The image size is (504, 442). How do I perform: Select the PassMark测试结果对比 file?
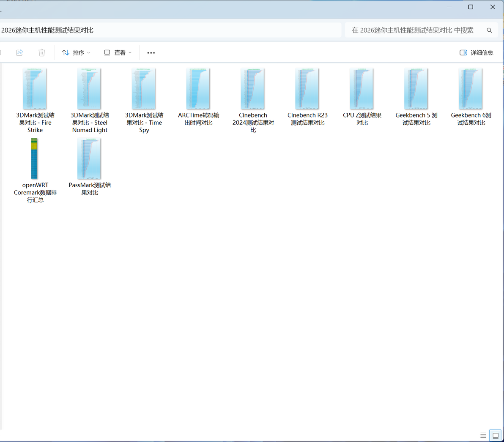90,167
